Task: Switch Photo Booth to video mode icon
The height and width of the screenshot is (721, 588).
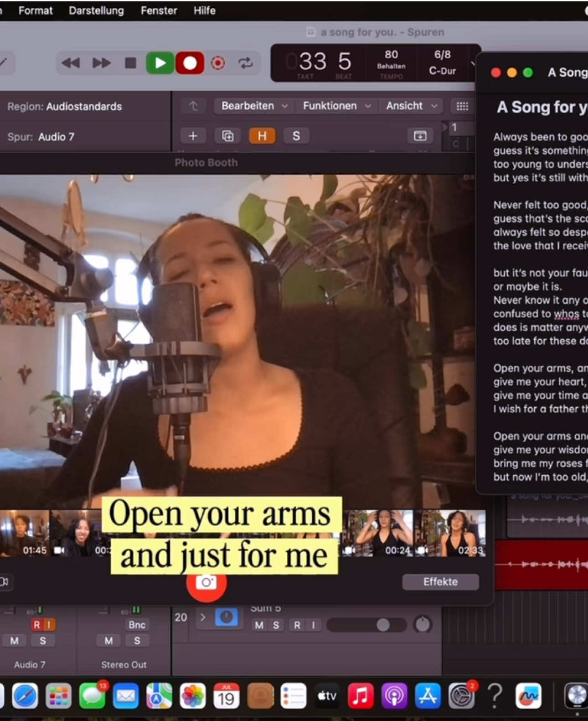Action: (x=4, y=582)
